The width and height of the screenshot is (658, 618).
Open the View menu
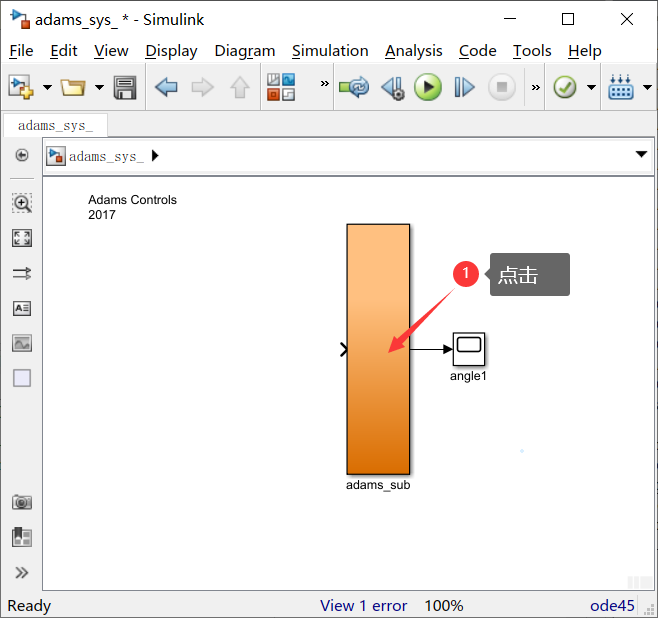(111, 51)
